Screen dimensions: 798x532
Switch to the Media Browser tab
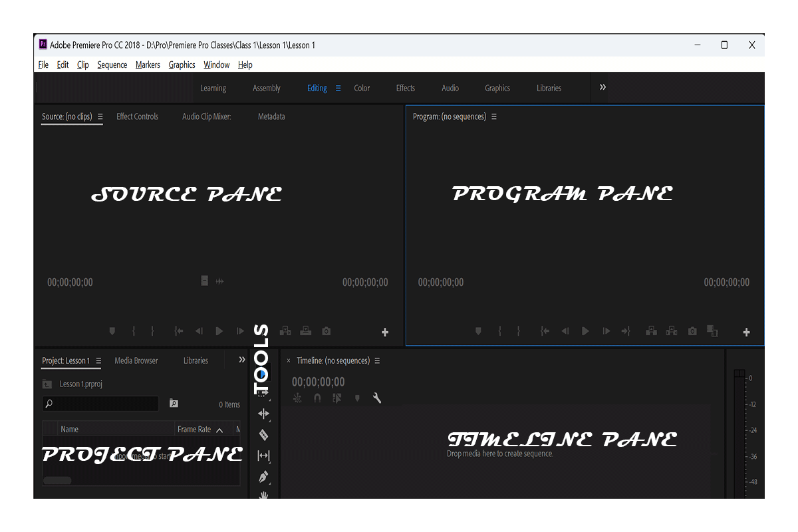point(136,360)
